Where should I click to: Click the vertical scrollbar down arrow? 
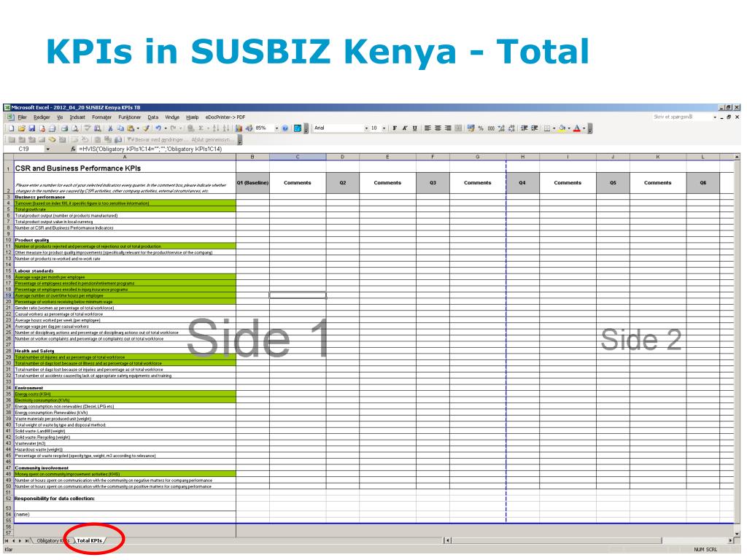[738, 534]
